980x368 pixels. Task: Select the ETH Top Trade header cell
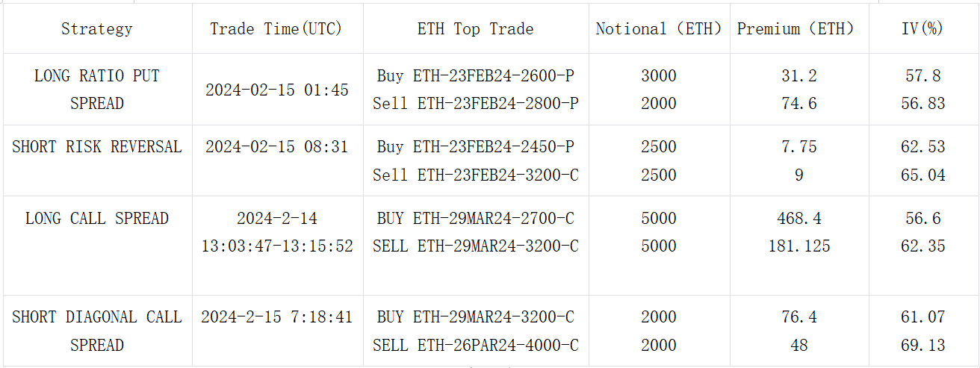pos(475,29)
